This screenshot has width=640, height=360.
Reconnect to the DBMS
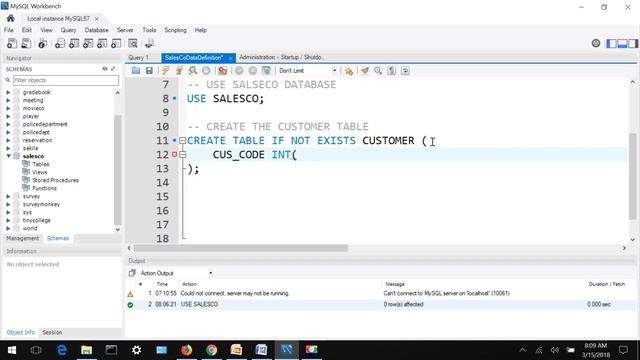tap(149, 43)
